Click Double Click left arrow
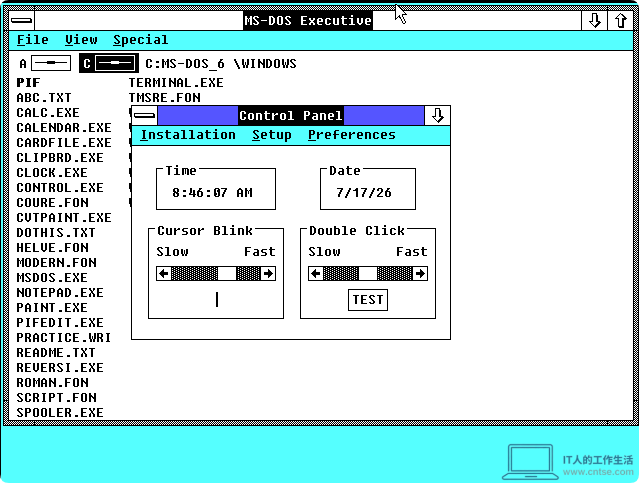The image size is (639, 483). 316,273
